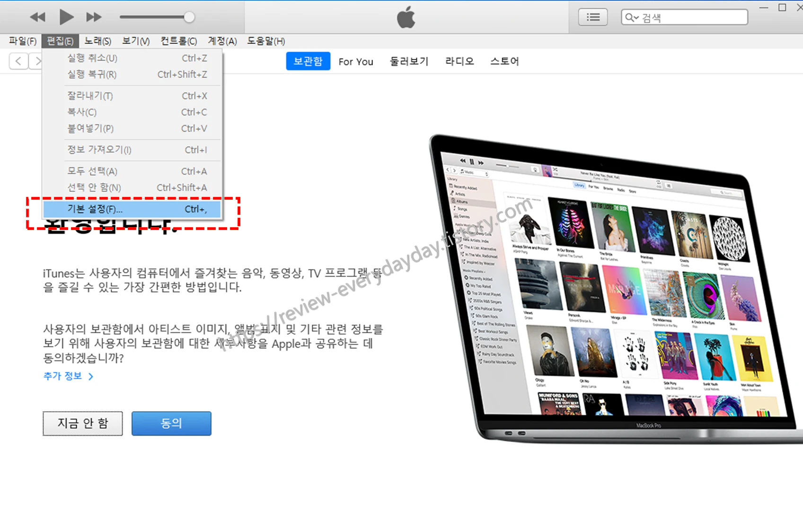Choose 실행 복귀(R) from the edit menu
The image size is (803, 532).
[132, 74]
